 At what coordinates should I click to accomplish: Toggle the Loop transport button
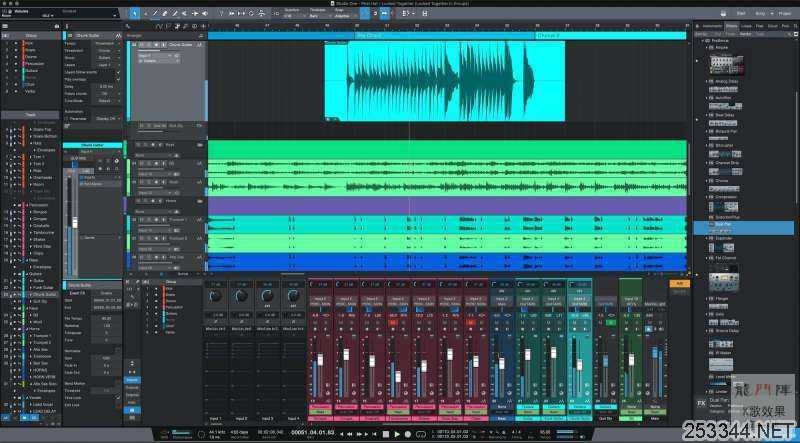pyautogui.click(x=421, y=434)
